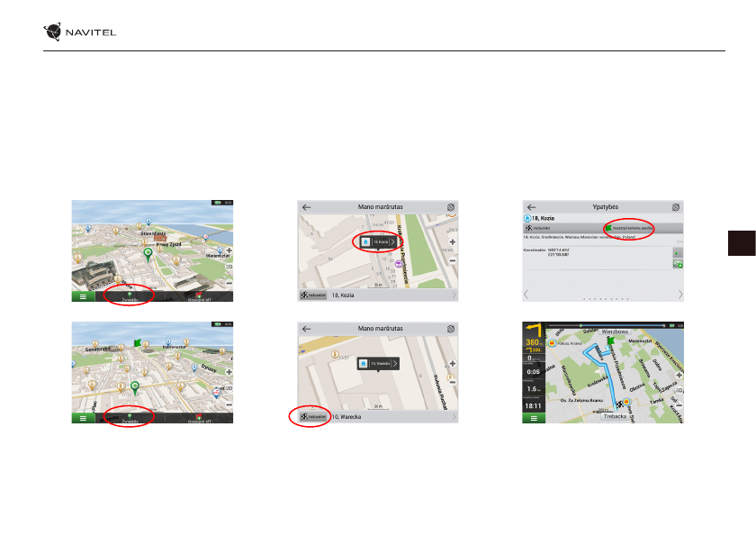The image size is (756, 536).
Task: Click the back arrow beside the Ypatybės title
Action: (x=532, y=206)
